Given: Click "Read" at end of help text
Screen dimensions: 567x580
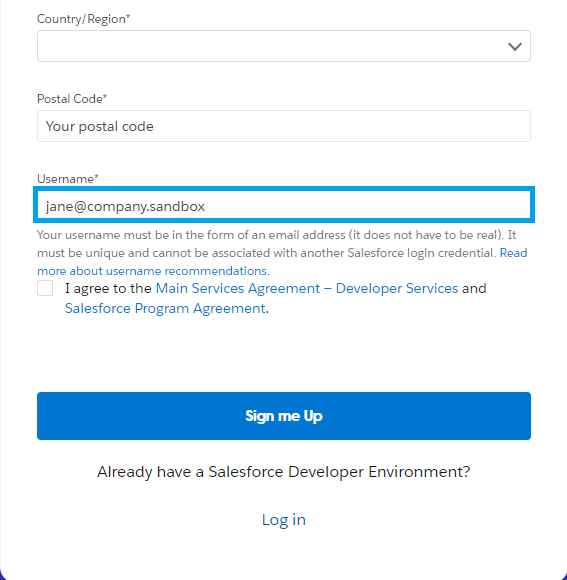Looking at the screenshot, I should coord(513,253).
